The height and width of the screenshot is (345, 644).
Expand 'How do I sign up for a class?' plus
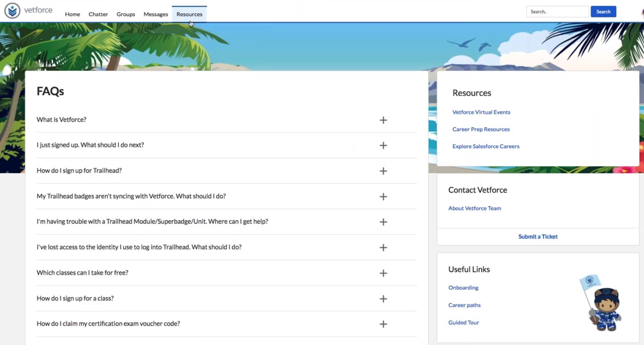tap(383, 299)
